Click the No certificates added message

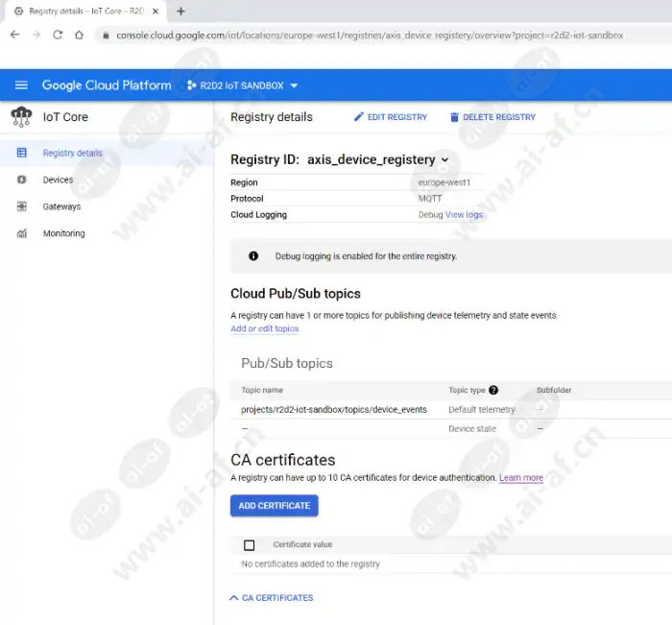(310, 564)
